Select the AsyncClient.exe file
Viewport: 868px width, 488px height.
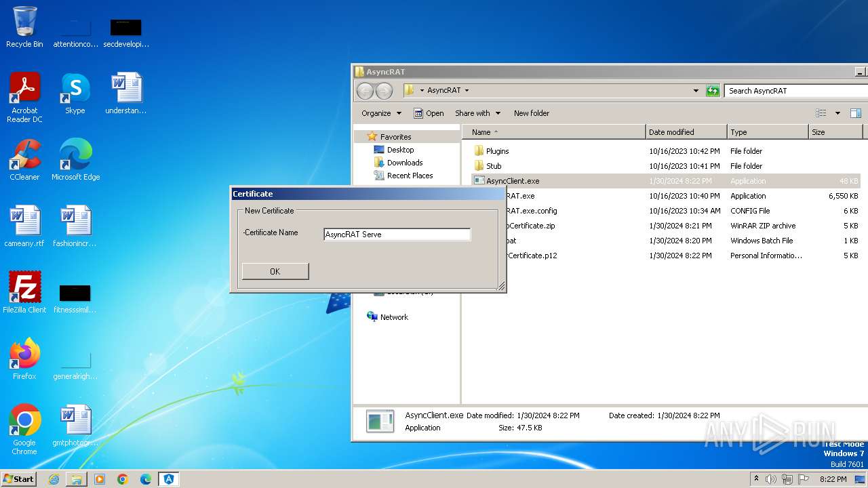coord(667,181)
